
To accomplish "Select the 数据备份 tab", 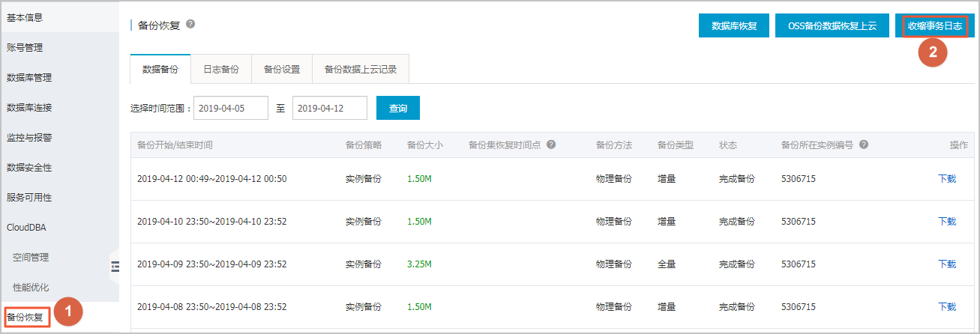I will 160,69.
